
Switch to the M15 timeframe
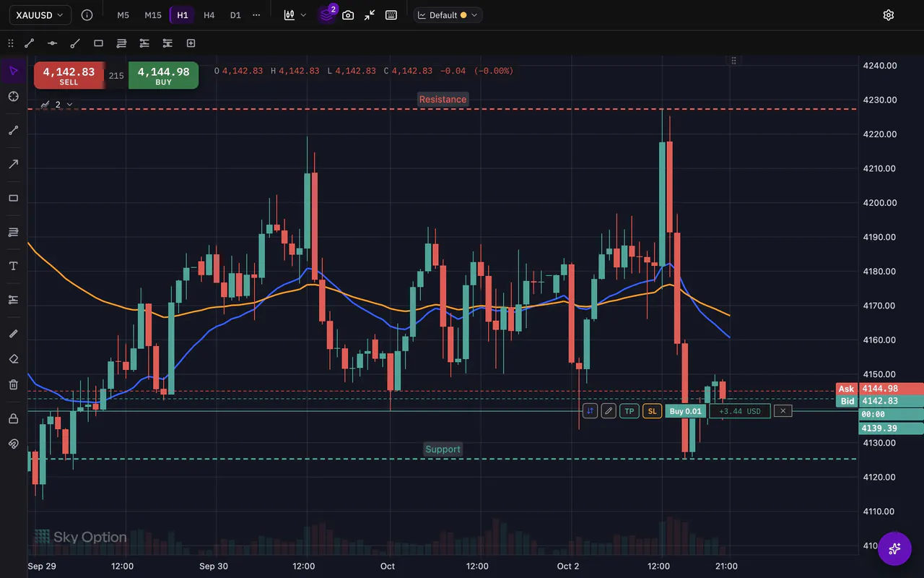pyautogui.click(x=152, y=14)
